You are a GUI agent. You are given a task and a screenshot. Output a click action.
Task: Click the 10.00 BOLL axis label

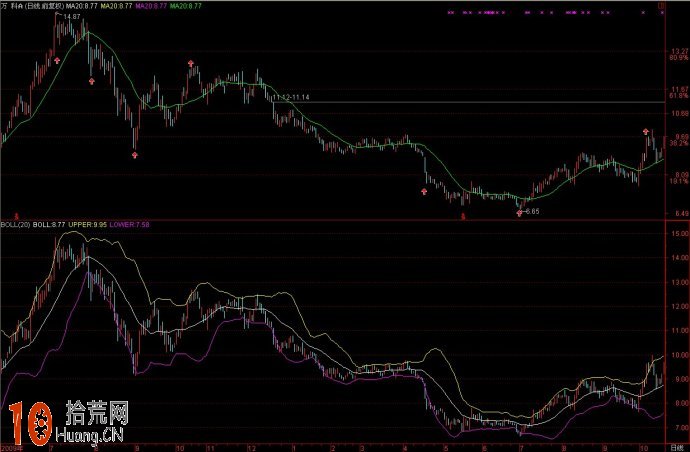(680, 355)
